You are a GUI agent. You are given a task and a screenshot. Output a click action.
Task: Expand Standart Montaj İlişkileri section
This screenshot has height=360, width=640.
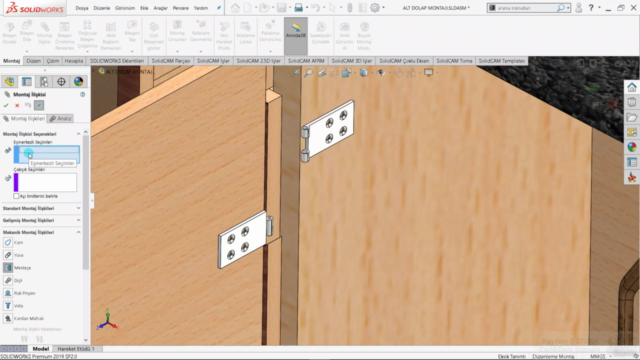pyautogui.click(x=78, y=208)
